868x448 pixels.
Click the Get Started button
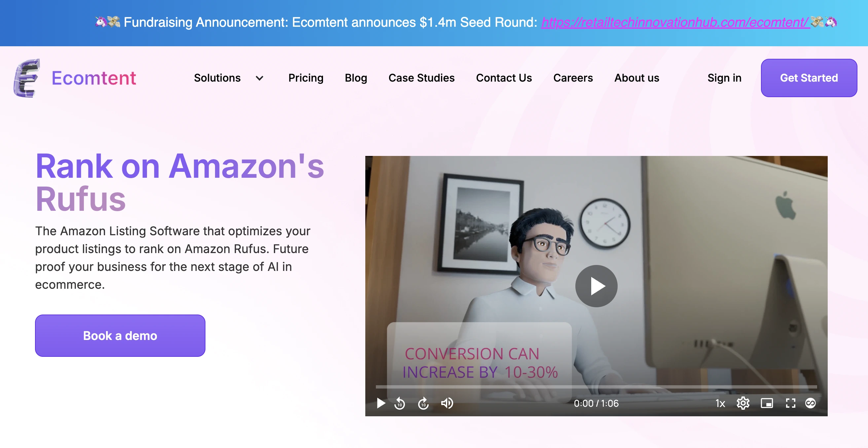pos(809,78)
